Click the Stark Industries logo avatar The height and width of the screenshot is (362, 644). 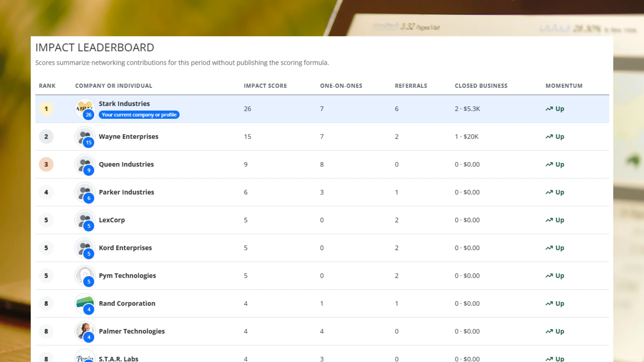(85, 109)
